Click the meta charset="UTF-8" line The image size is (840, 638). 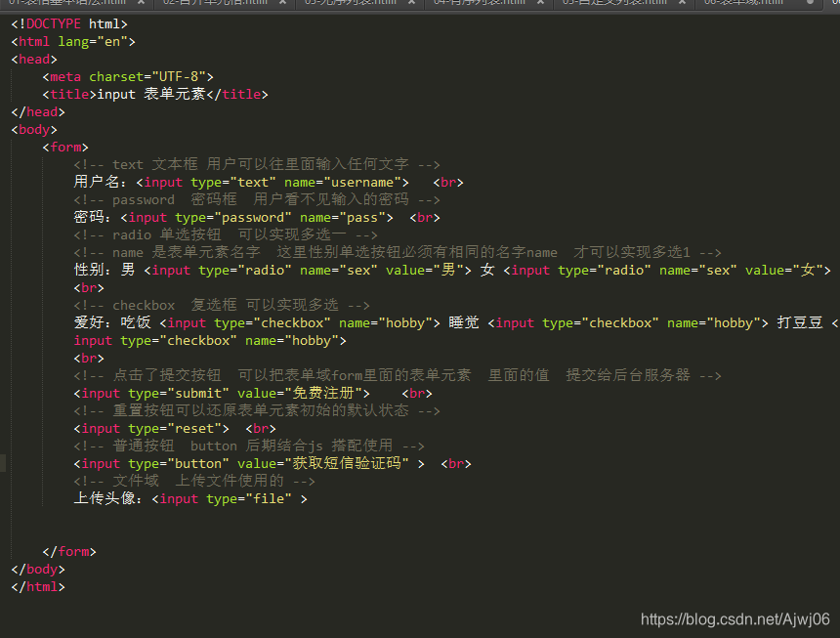pos(128,77)
